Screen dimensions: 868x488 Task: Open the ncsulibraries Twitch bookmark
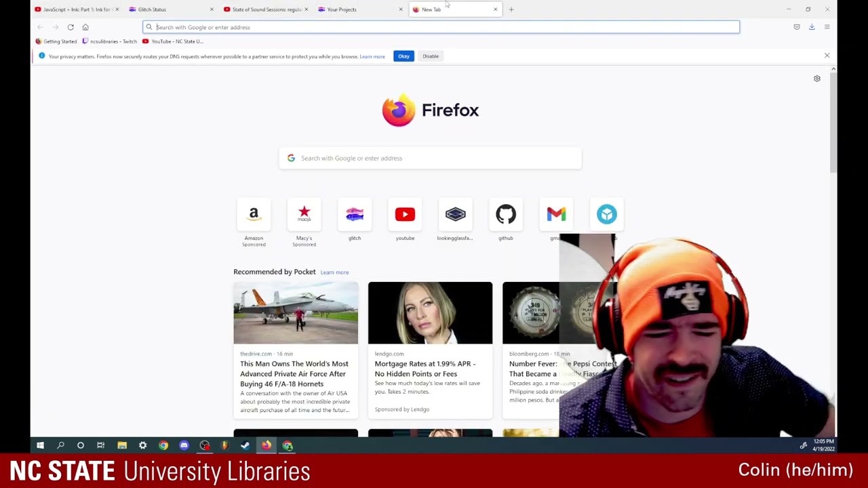[109, 41]
